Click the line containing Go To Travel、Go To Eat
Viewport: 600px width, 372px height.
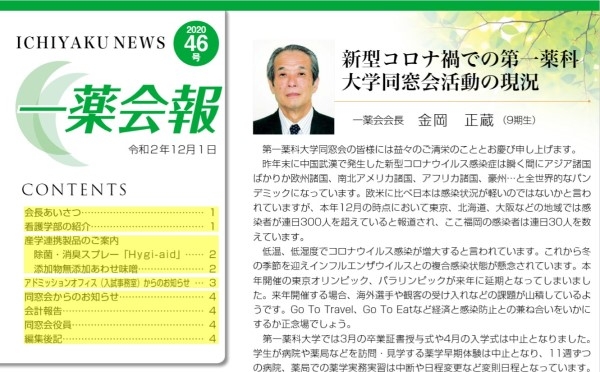point(422,309)
